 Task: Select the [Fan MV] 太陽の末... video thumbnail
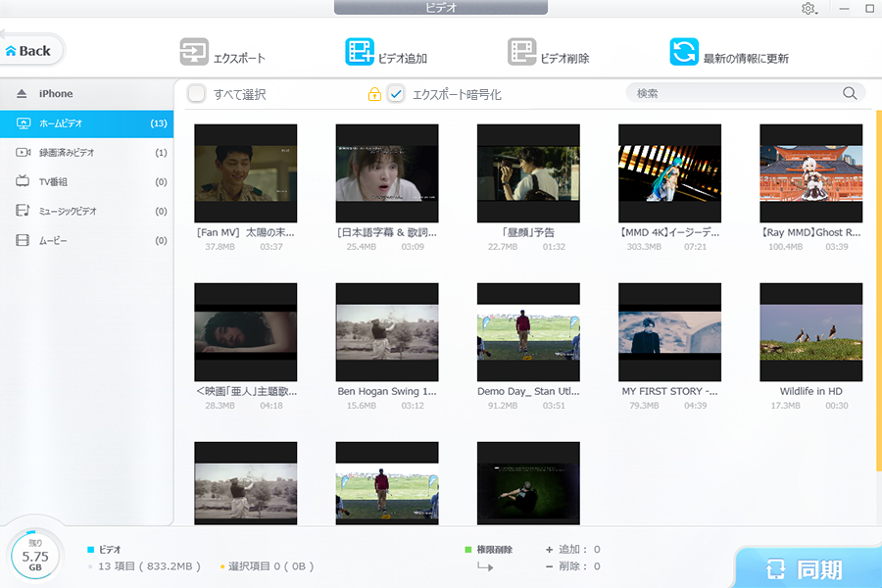pos(246,173)
